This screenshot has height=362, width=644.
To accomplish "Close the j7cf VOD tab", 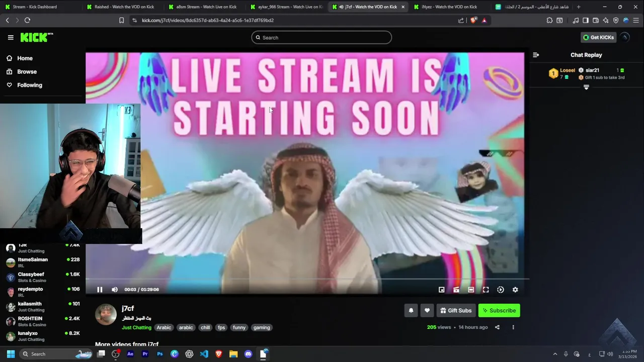I will point(403,7).
